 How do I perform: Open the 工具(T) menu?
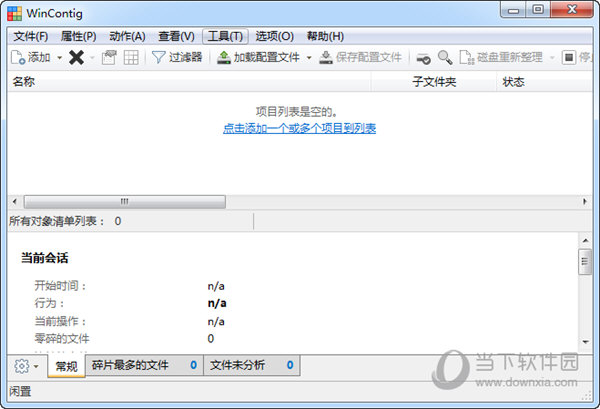tap(225, 37)
